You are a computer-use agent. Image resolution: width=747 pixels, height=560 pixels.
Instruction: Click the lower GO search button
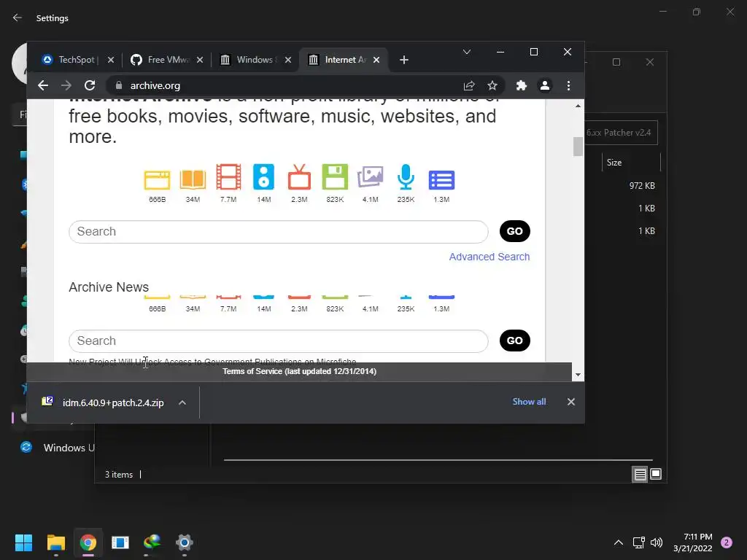click(x=514, y=341)
